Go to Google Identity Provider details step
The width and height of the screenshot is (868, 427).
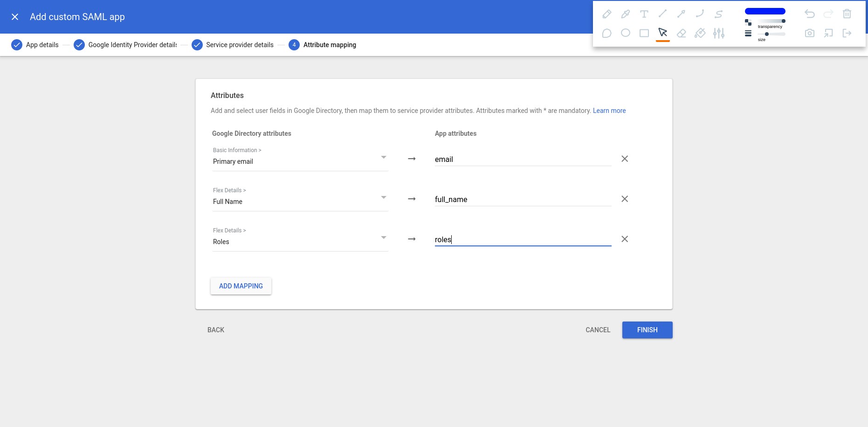125,45
